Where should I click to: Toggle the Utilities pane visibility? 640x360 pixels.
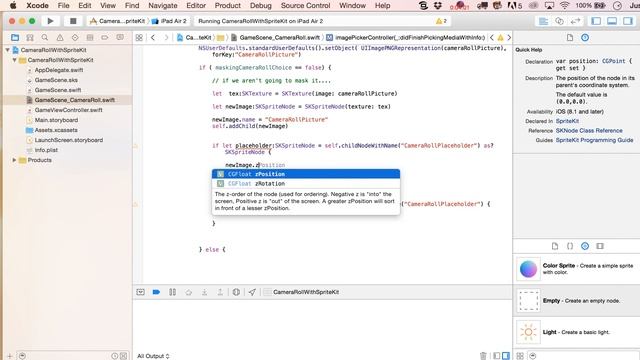[x=628, y=21]
